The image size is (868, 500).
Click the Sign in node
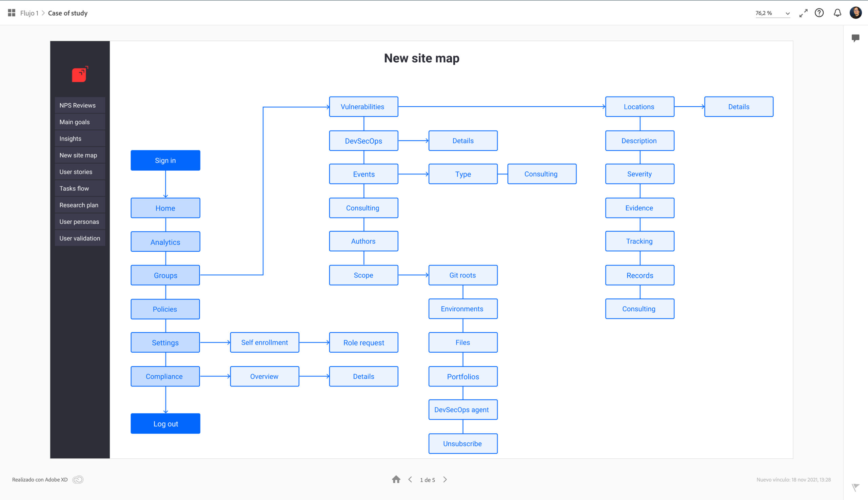tap(165, 160)
